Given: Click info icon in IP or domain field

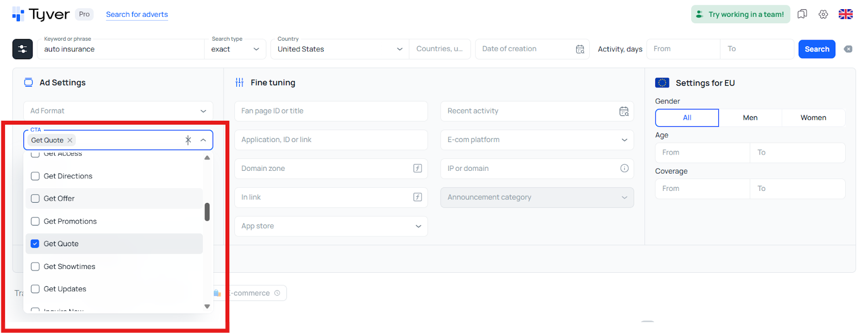Looking at the screenshot, I should tap(624, 168).
